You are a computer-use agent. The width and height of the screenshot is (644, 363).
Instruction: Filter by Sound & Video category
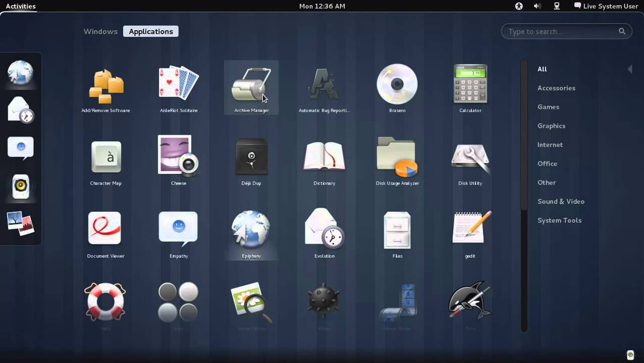(561, 201)
